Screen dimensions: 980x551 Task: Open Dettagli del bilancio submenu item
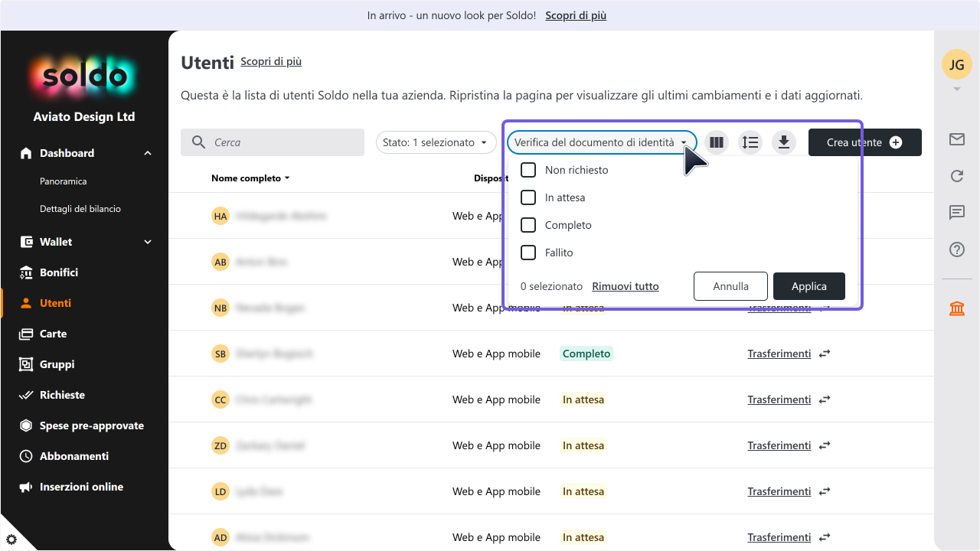80,209
